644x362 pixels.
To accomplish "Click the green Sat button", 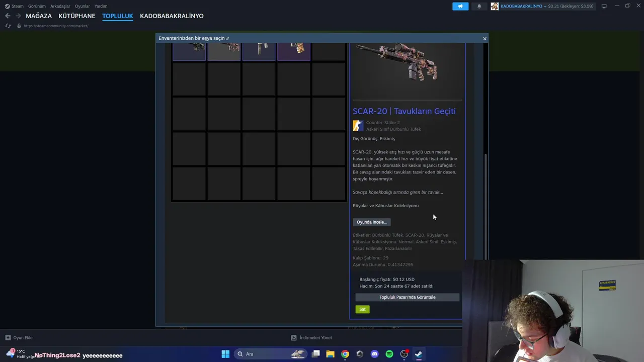I will pyautogui.click(x=362, y=309).
